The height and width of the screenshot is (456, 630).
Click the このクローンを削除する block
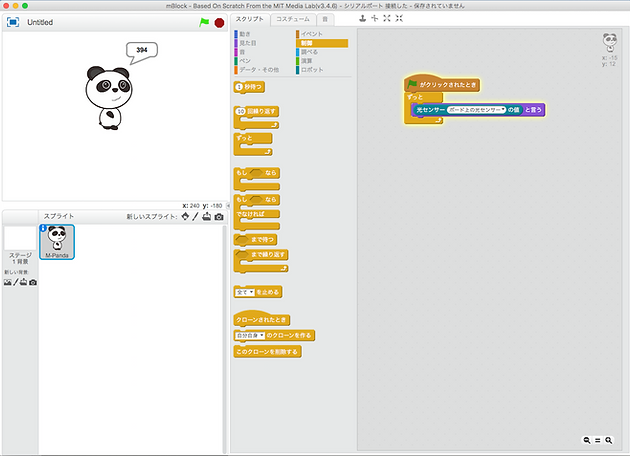coord(267,352)
